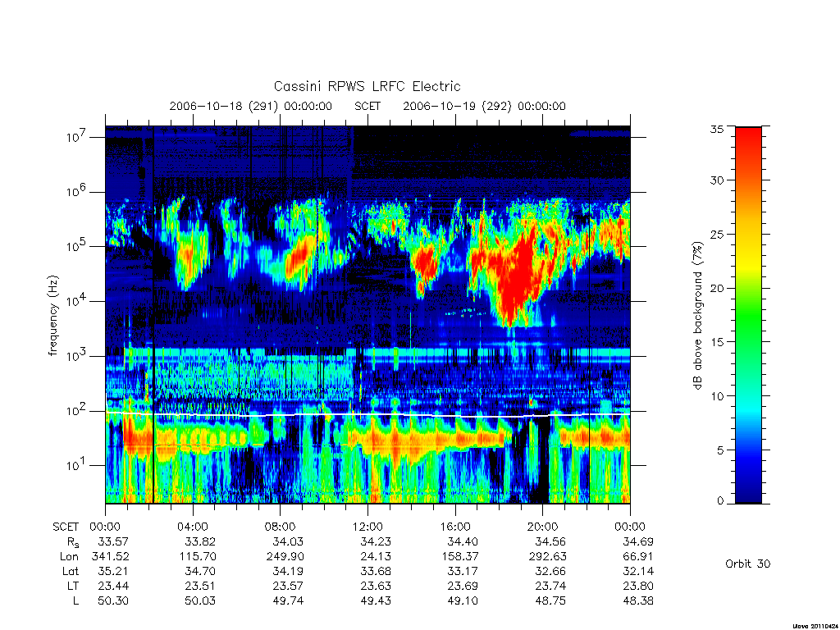Viewport: 840px width, 630px height.
Task: Click the LT value 23.44
Action: pyautogui.click(x=113, y=586)
